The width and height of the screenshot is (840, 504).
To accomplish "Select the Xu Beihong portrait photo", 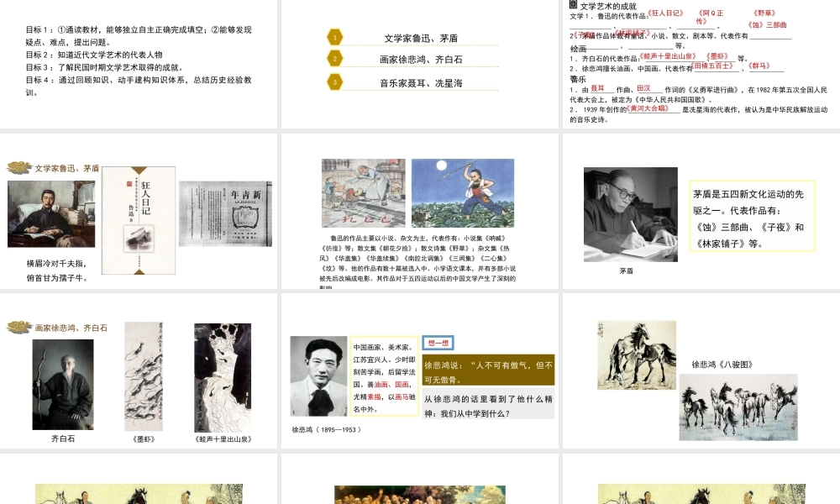I will (318, 376).
